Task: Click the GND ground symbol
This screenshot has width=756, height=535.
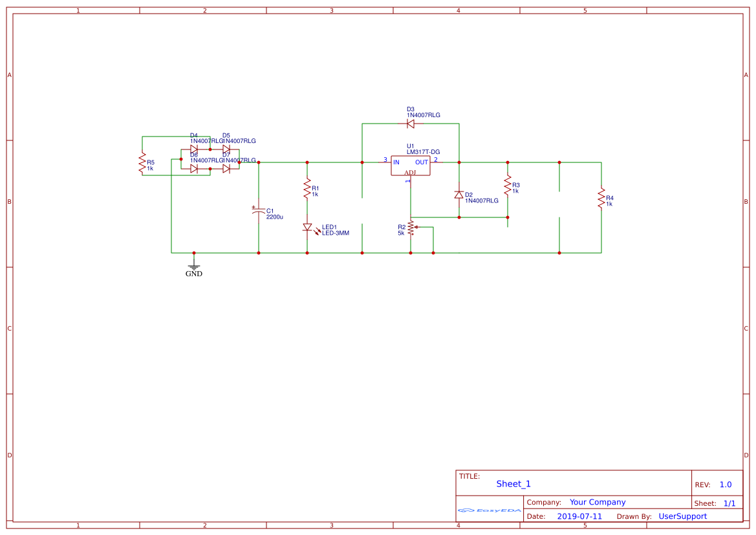Action: (x=193, y=265)
